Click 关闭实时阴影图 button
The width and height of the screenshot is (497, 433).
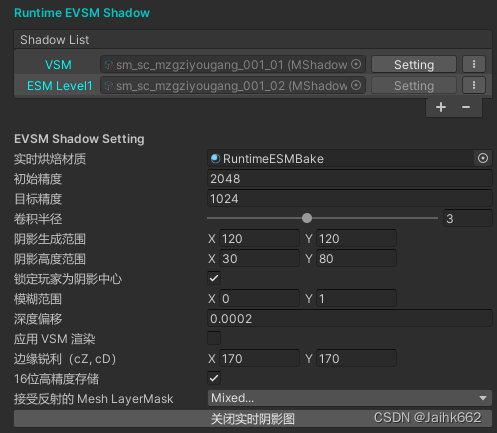click(x=253, y=419)
